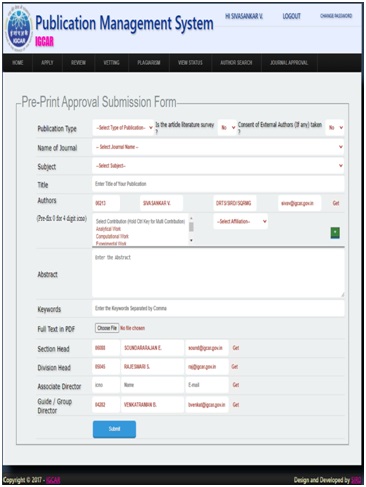Viewport: 366px width, 487px height.
Task: Expand the Select Subject dropdown
Action: click(218, 166)
